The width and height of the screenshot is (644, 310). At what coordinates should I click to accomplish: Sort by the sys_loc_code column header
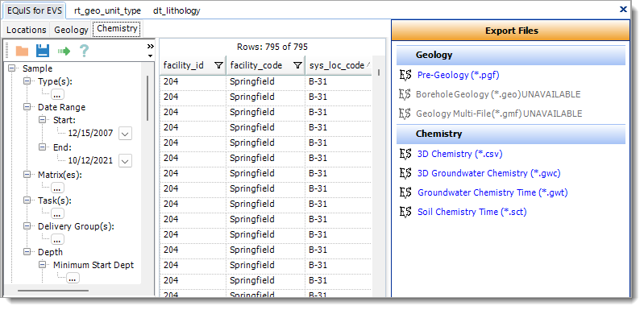coord(338,65)
